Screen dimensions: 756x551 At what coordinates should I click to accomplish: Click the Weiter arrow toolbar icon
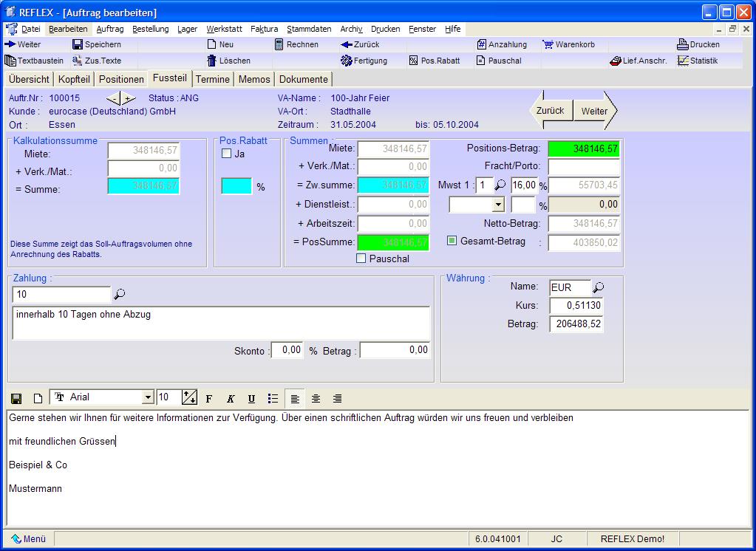coord(10,44)
